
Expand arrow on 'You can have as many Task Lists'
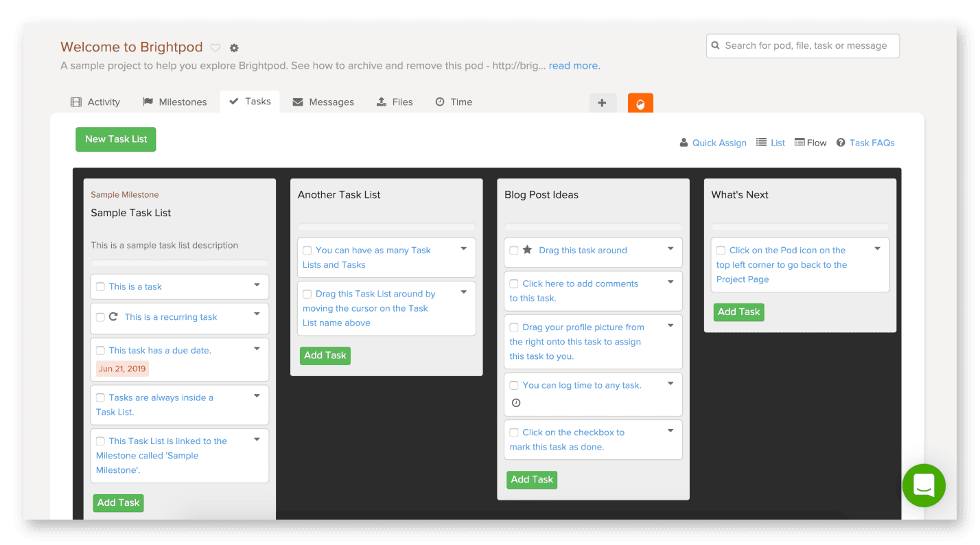[464, 248]
